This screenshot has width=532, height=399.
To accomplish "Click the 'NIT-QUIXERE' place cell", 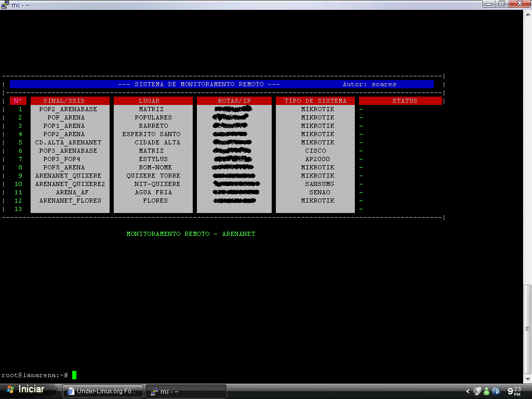I will point(157,184).
